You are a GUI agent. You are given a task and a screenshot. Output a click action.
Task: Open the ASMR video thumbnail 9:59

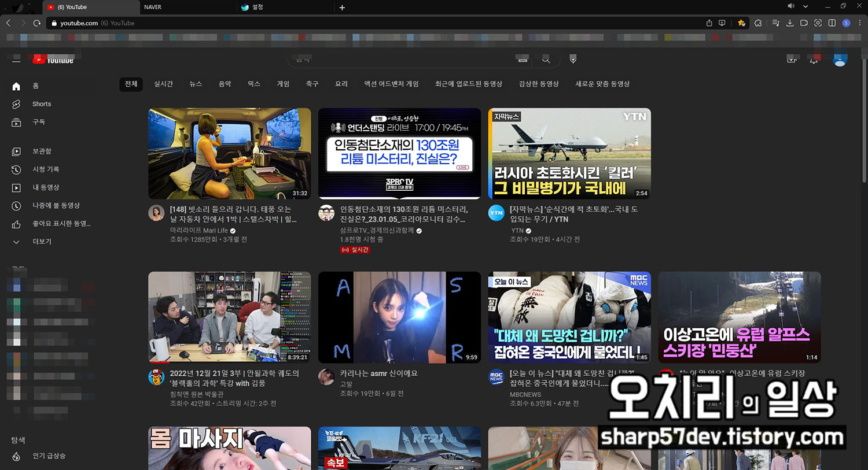[399, 317]
